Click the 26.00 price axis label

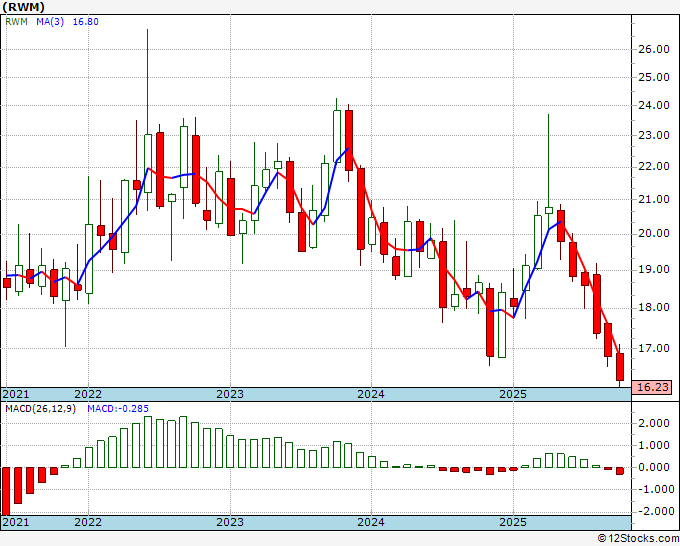tap(654, 49)
